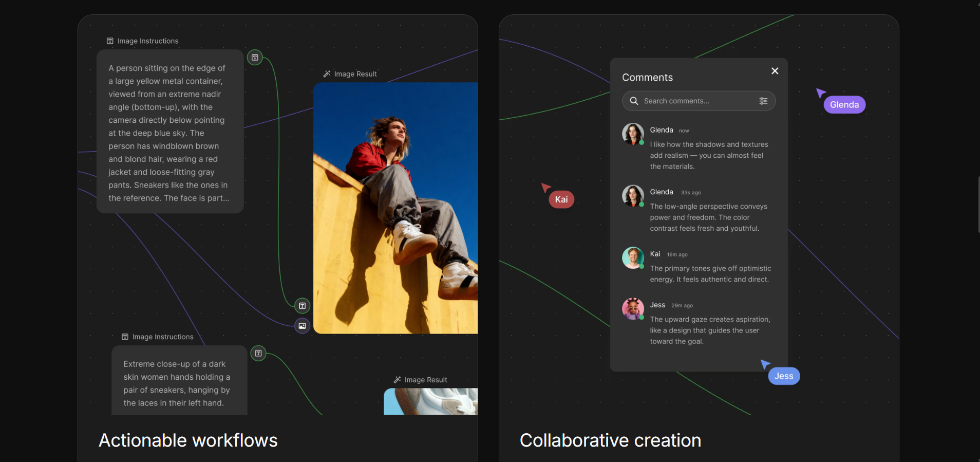
Task: Click the image input port left of the photo
Action: point(302,326)
